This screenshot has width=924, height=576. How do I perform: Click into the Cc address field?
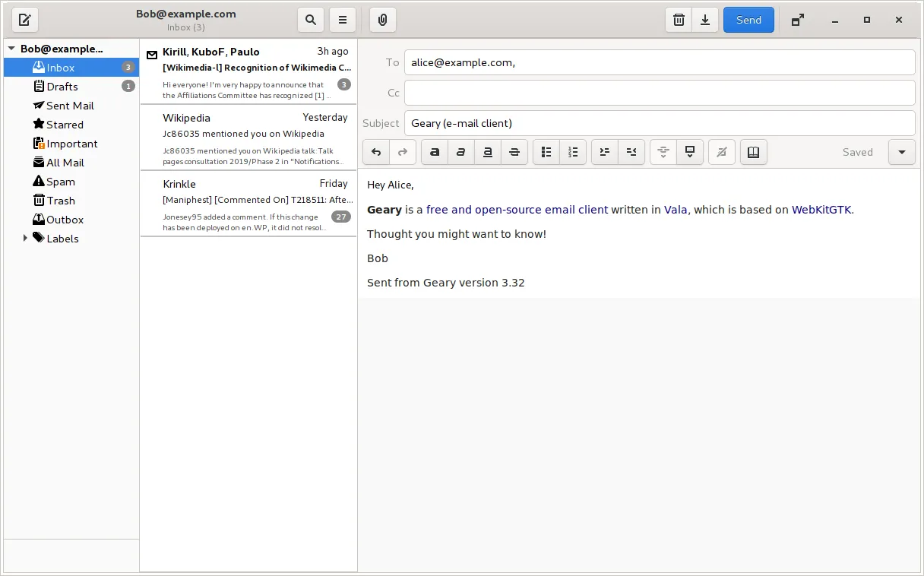pyautogui.click(x=659, y=93)
